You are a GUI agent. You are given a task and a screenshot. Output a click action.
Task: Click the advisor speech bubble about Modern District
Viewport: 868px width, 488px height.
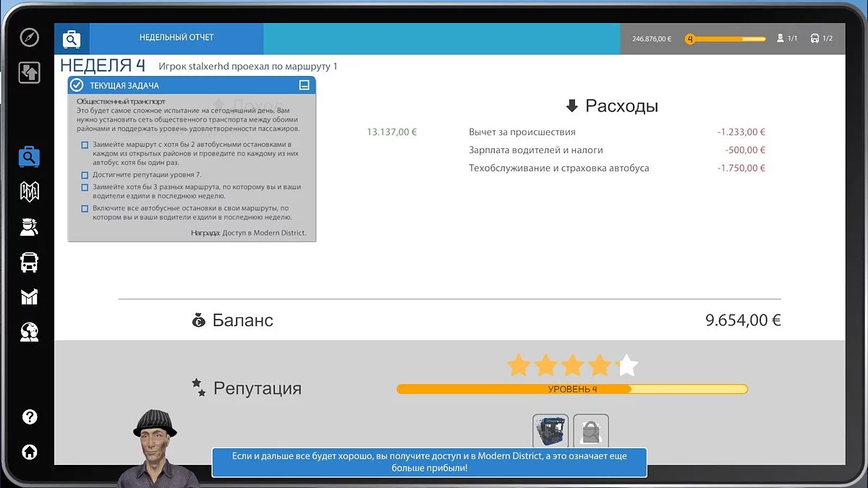430,462
